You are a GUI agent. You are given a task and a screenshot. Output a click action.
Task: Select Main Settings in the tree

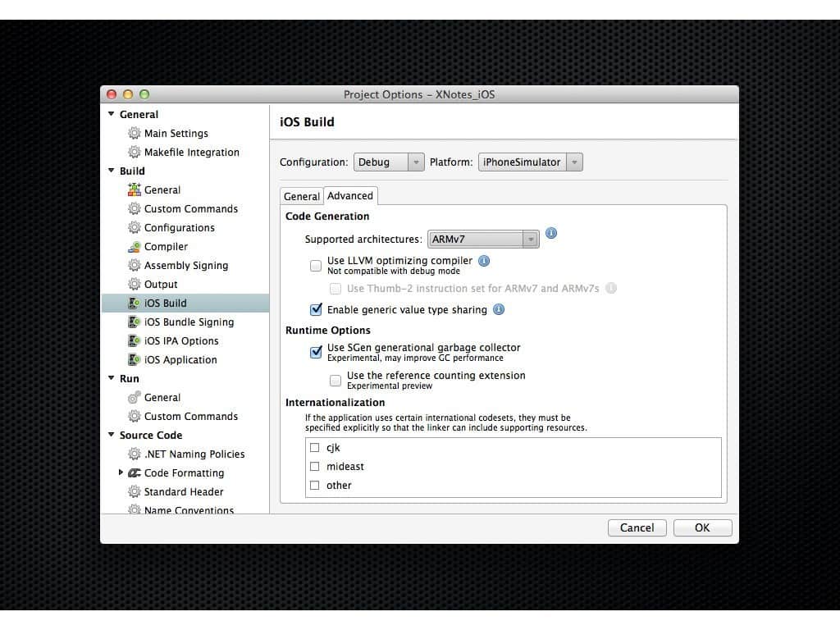click(176, 133)
